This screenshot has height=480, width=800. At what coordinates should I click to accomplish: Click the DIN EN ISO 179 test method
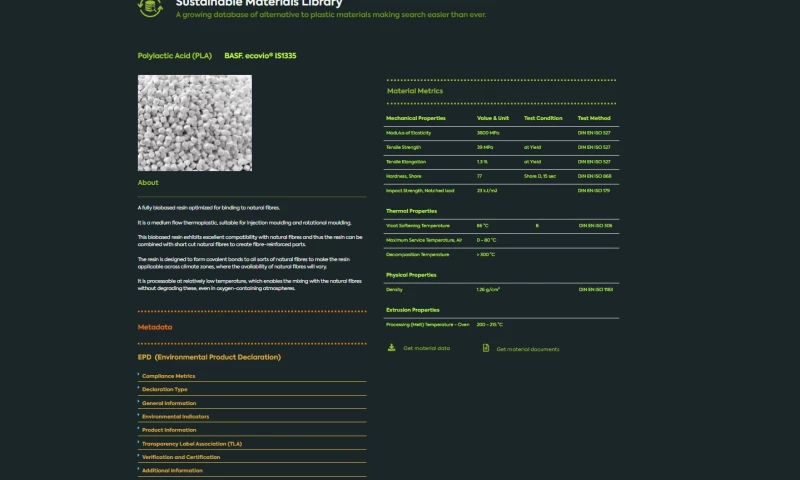pos(593,191)
